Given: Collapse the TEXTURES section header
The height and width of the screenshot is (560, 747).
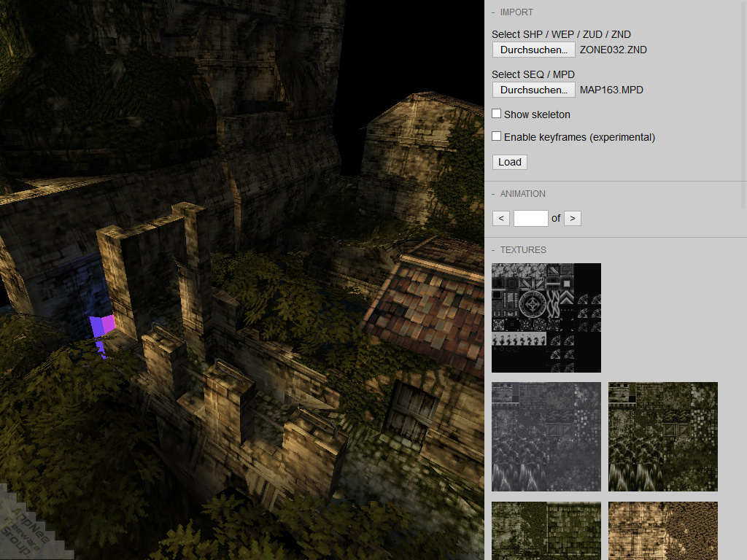Looking at the screenshot, I should click(x=519, y=250).
